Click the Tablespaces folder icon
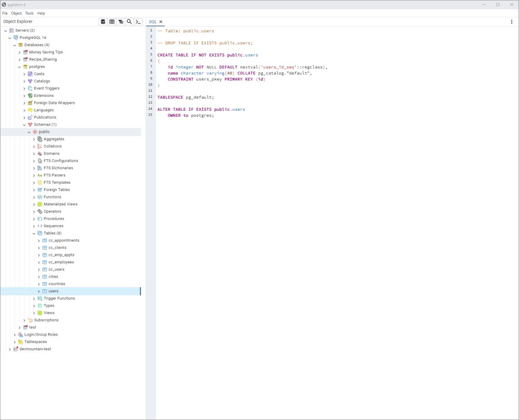519x420 pixels. pyautogui.click(x=20, y=342)
